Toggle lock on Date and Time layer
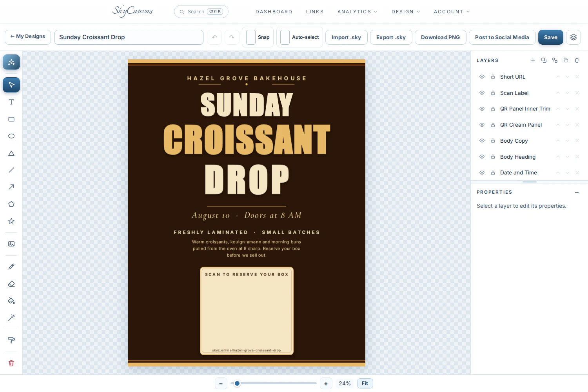This screenshot has width=588, height=392. 493,172
